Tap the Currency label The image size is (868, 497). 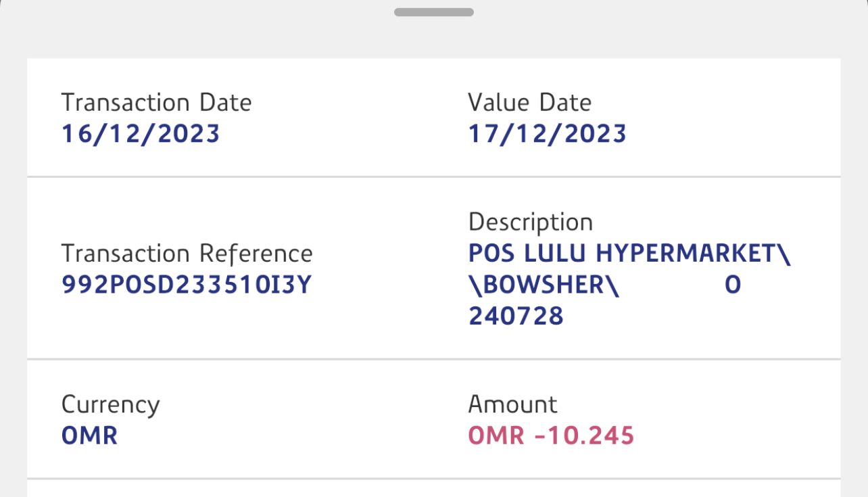click(x=110, y=404)
